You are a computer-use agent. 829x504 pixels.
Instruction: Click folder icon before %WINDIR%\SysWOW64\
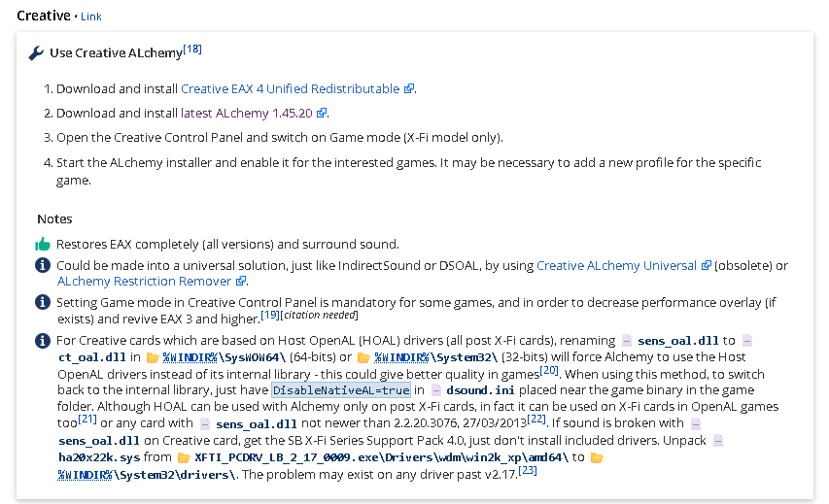pos(153,357)
